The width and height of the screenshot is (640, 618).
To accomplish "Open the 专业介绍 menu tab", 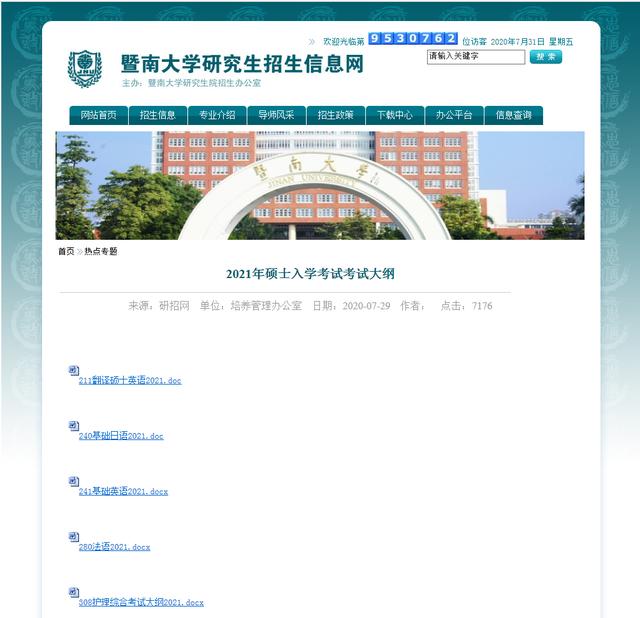I will [x=217, y=115].
